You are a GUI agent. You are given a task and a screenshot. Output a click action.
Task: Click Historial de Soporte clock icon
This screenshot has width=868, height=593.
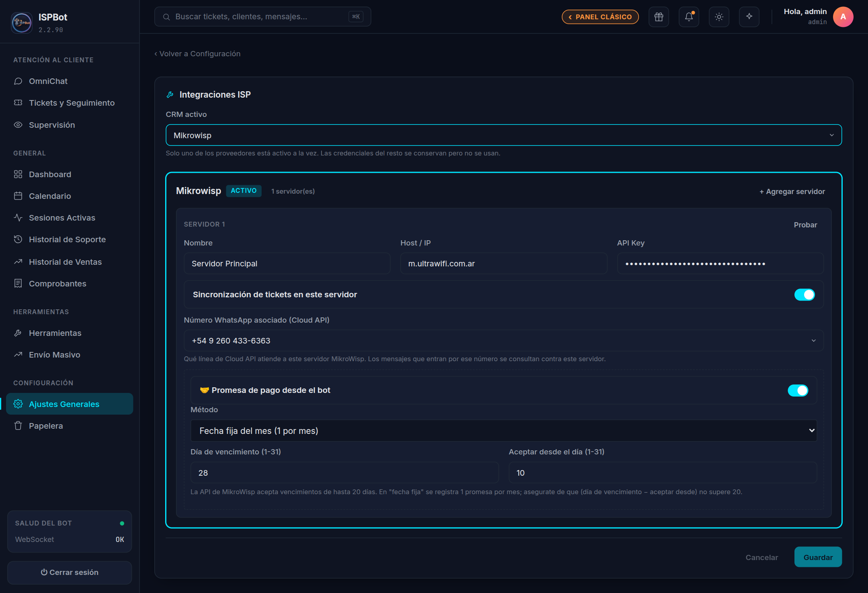pos(18,239)
